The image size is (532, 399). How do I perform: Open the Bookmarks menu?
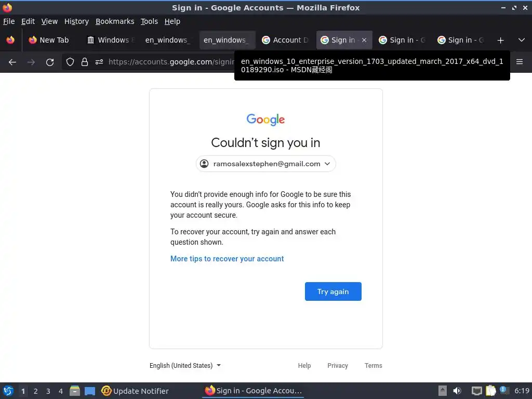pos(115,21)
